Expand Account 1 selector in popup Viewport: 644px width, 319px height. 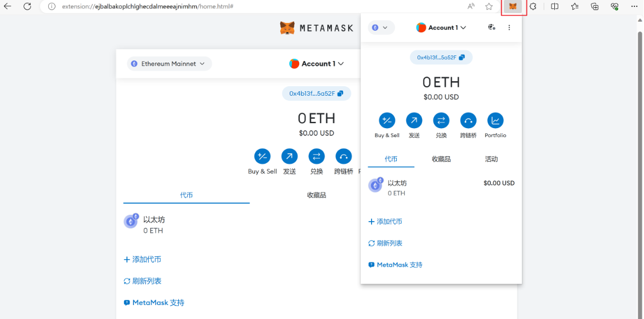coord(442,27)
